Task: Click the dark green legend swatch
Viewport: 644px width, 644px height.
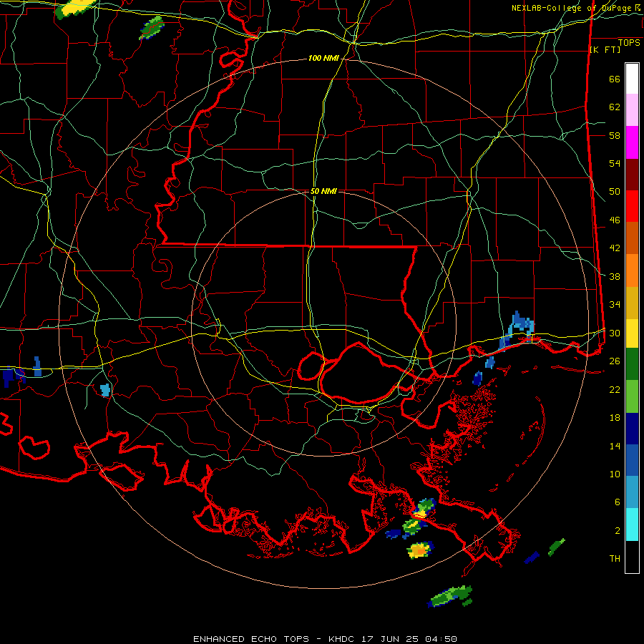Action: 632,364
